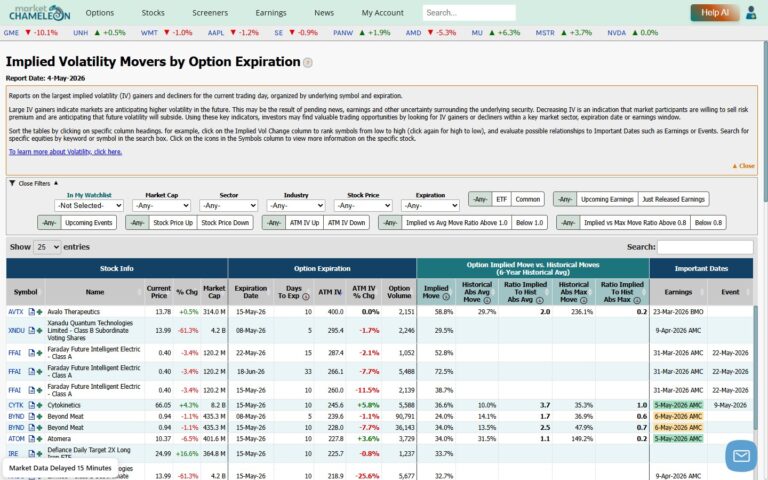Open the News menu

[x=324, y=13]
